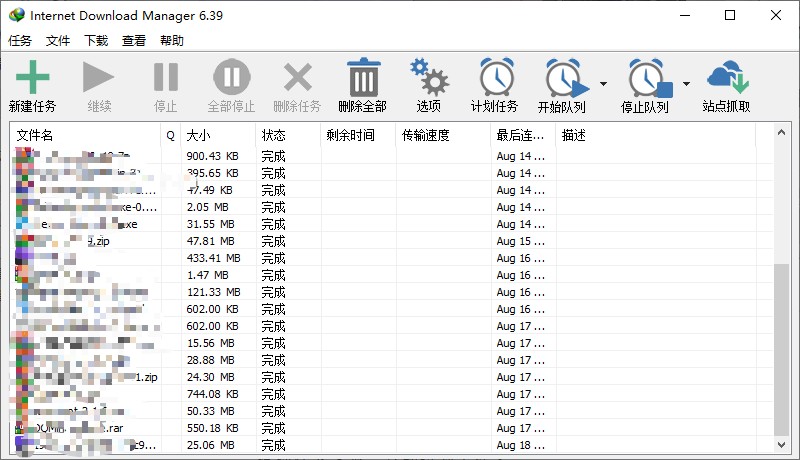The height and width of the screenshot is (460, 800).
Task: Click the scrollbar down arrow
Action: (x=781, y=445)
